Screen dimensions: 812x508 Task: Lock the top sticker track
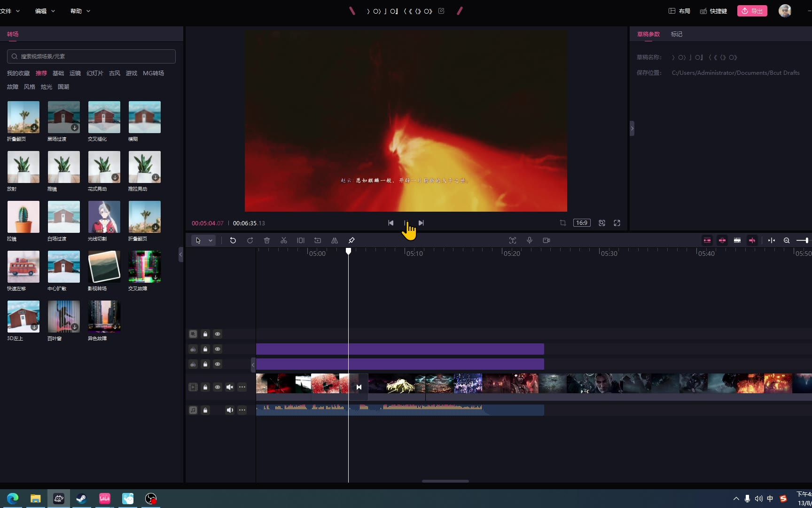pos(205,334)
